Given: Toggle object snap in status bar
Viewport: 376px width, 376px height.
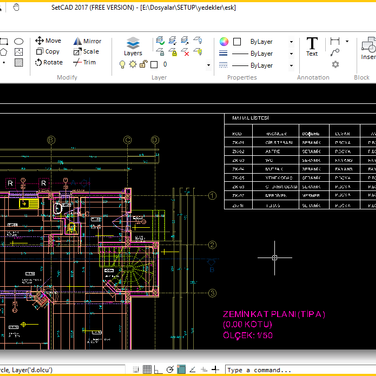Looking at the screenshot, I should point(181,369).
